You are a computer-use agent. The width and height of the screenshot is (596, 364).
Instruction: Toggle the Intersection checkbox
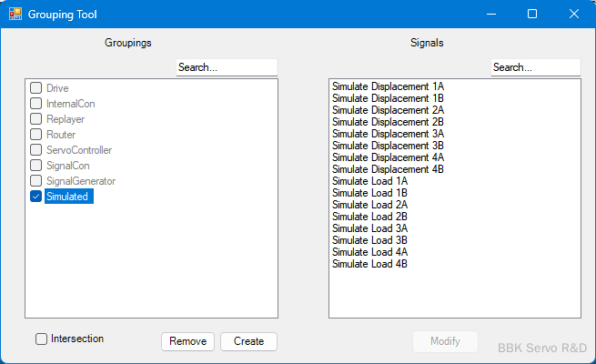coord(42,339)
